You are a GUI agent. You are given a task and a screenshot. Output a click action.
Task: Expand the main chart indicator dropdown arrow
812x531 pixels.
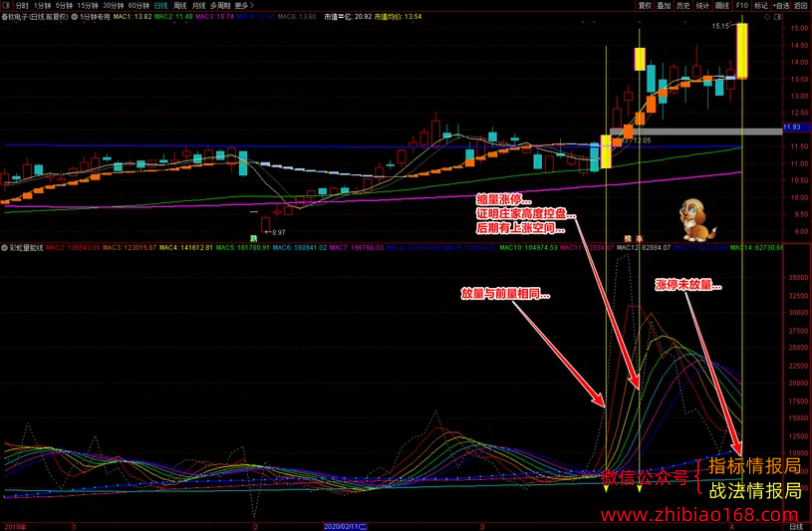click(75, 17)
